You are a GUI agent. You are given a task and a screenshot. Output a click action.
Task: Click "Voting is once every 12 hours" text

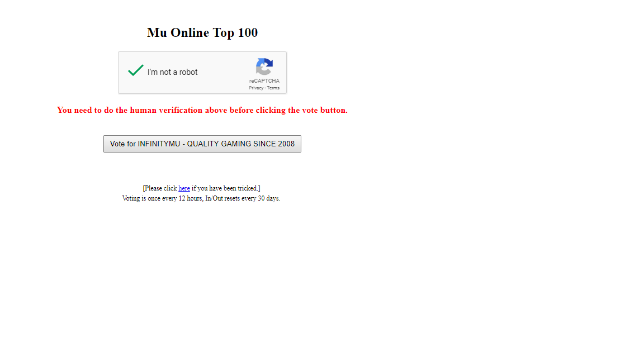click(162, 198)
